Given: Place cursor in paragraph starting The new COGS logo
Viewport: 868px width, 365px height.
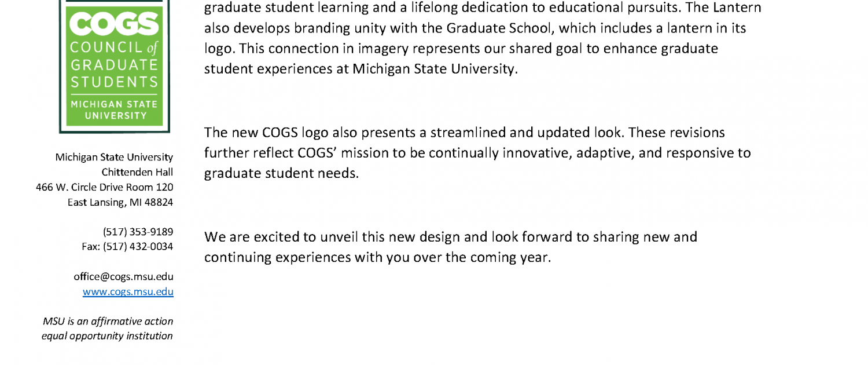Looking at the screenshot, I should [477, 153].
